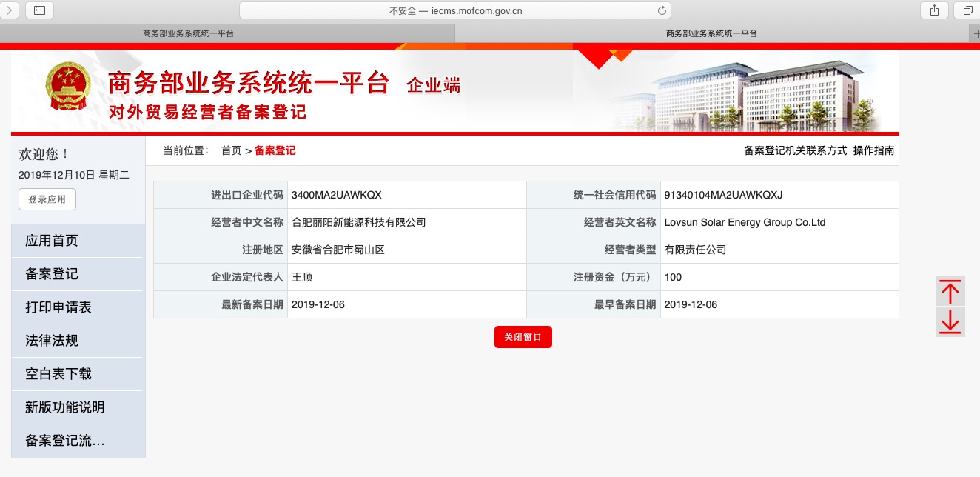Jump to bottom with red down arrow
The height and width of the screenshot is (477, 980).
click(950, 322)
